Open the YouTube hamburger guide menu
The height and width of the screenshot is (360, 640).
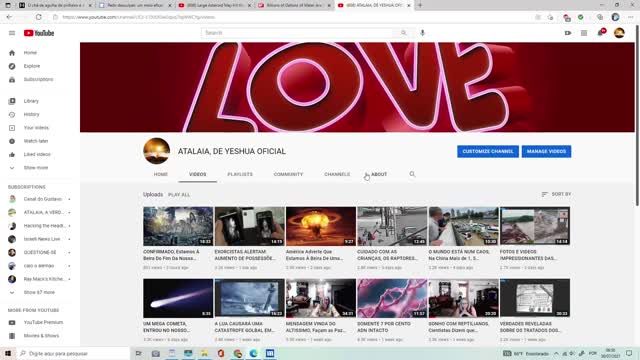12,33
